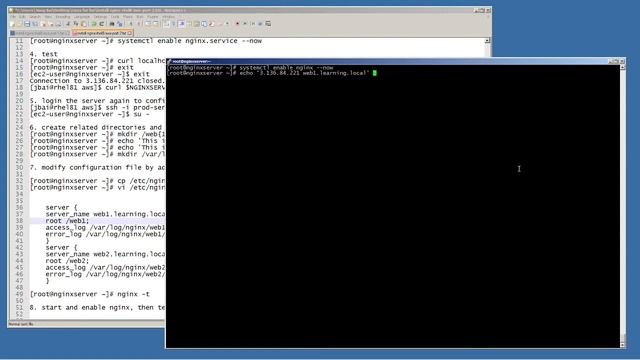This screenshot has height=360, width=640.
Task: Click the Playback macro icon
Action: click(253, 24)
